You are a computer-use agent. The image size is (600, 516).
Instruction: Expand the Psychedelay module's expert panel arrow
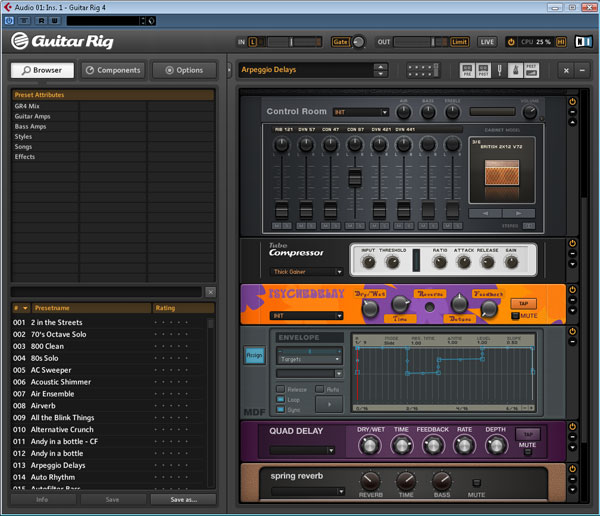[572, 310]
